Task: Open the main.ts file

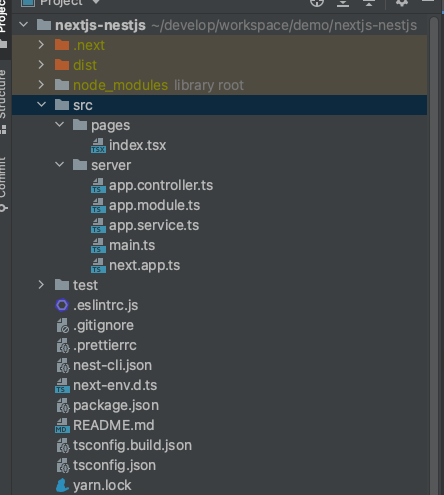Action: click(132, 245)
